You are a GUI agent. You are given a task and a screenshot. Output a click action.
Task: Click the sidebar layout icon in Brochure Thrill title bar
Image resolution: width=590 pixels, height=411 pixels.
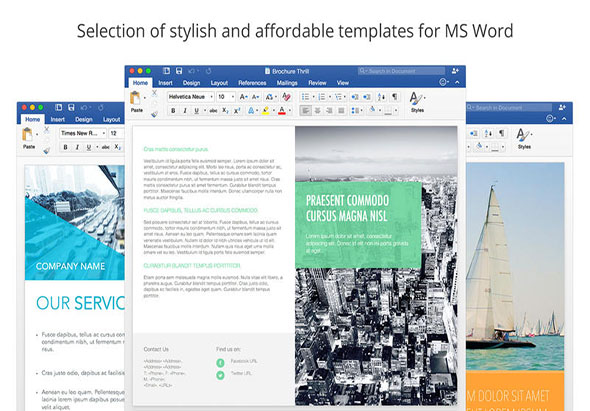(x=166, y=71)
